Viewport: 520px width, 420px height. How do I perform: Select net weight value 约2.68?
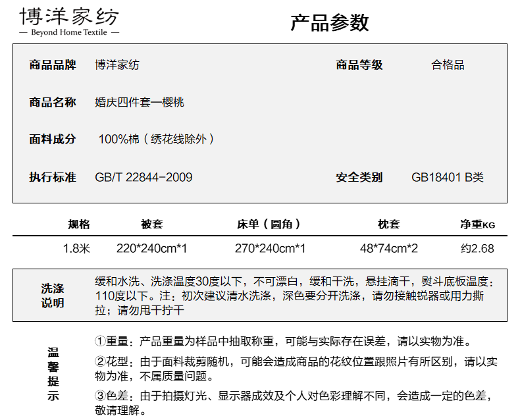(477, 248)
